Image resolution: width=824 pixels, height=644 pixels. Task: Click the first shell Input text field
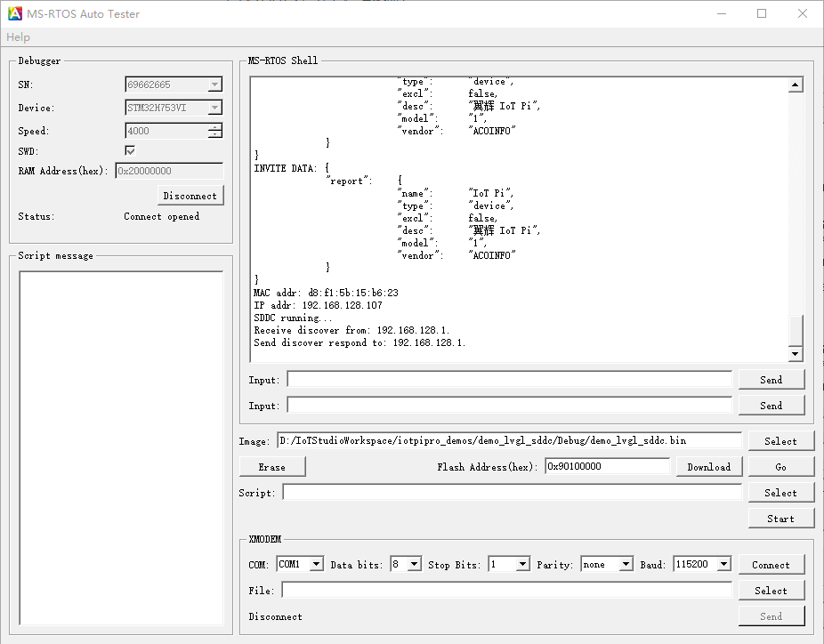(509, 380)
